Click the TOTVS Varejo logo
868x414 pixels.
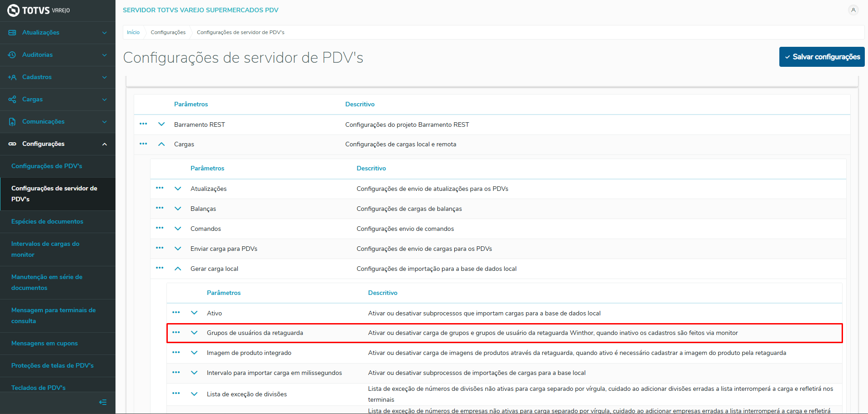pos(39,10)
